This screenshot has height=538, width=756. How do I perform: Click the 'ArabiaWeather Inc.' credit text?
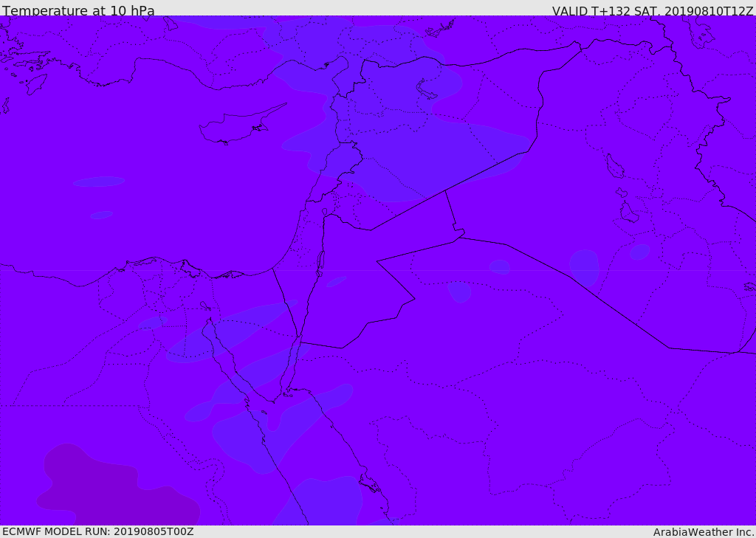pos(704,532)
